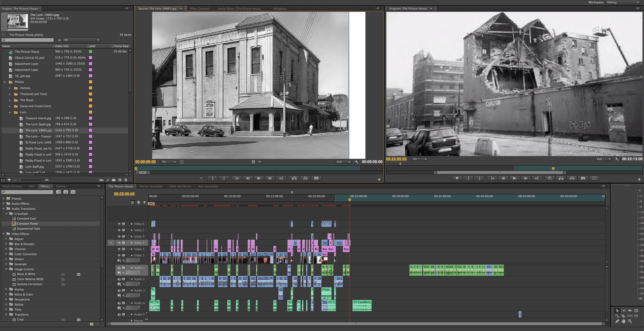This screenshot has height=331, width=644.
Task: Click Export Frame camera icon in Source monitor
Action: click(316, 178)
